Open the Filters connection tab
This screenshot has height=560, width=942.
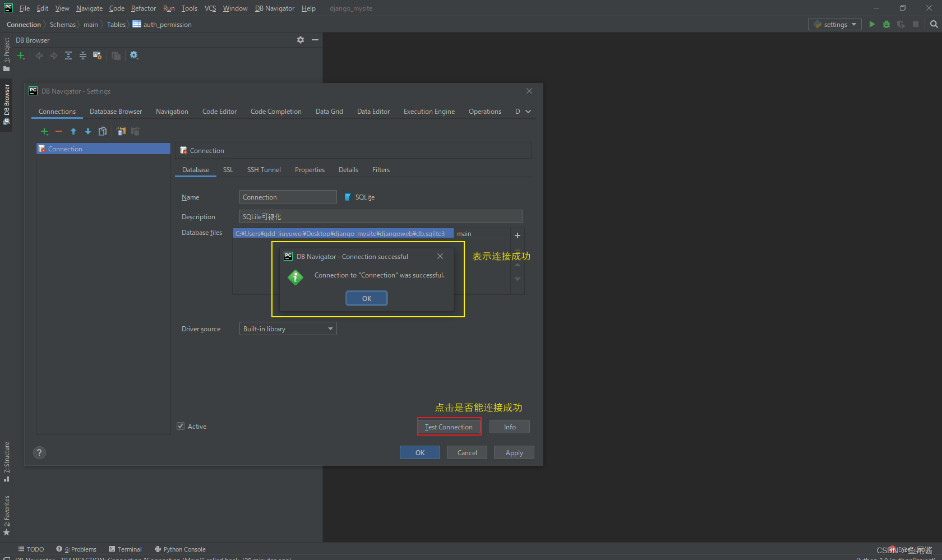click(381, 170)
